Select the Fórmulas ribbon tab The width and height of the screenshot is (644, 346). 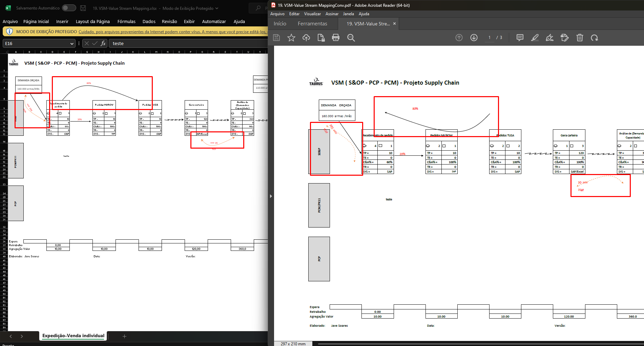pos(126,21)
